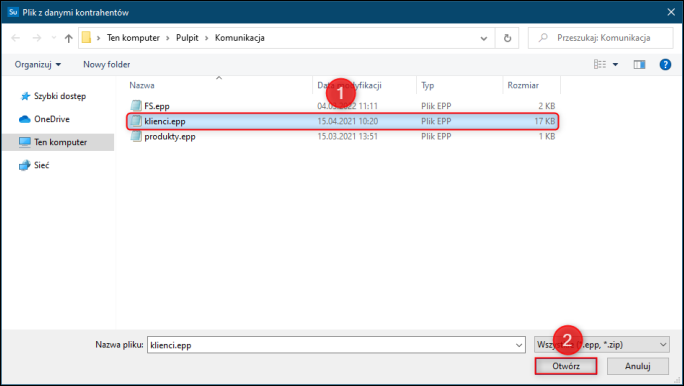This screenshot has height=386, width=684.
Task: Select Sieć in the navigation pane
Action: coord(41,165)
